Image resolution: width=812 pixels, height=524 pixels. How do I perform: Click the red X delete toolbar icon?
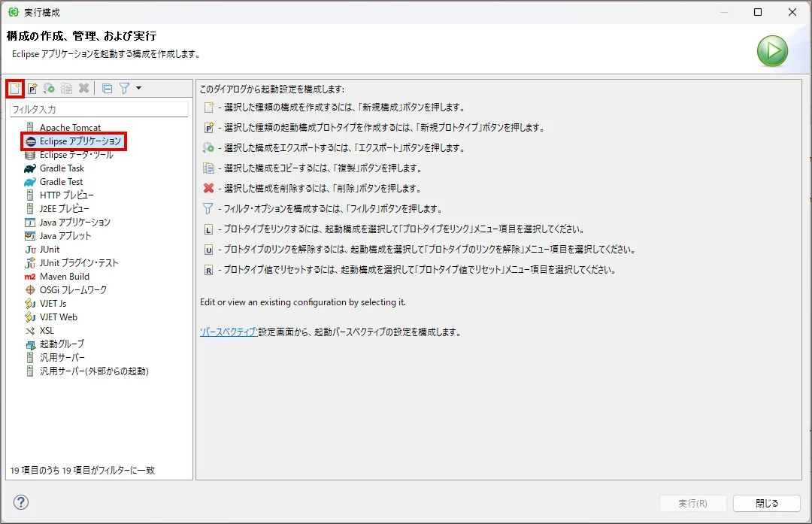tap(83, 88)
